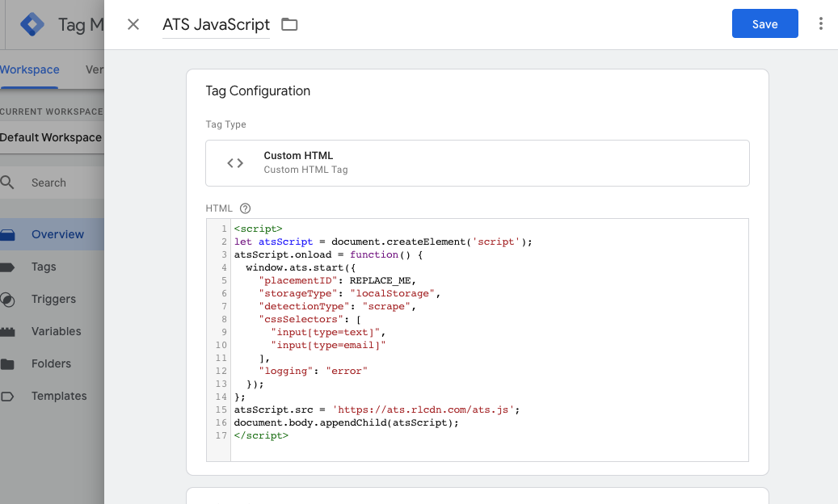The height and width of the screenshot is (504, 838).
Task: Click the folder icon next to tag name
Action: pyautogui.click(x=289, y=24)
